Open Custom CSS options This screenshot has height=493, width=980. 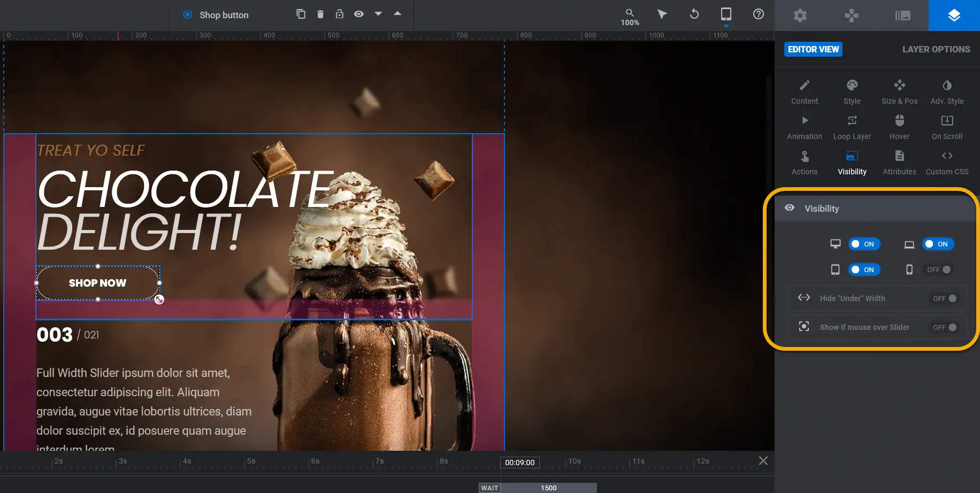[947, 163]
